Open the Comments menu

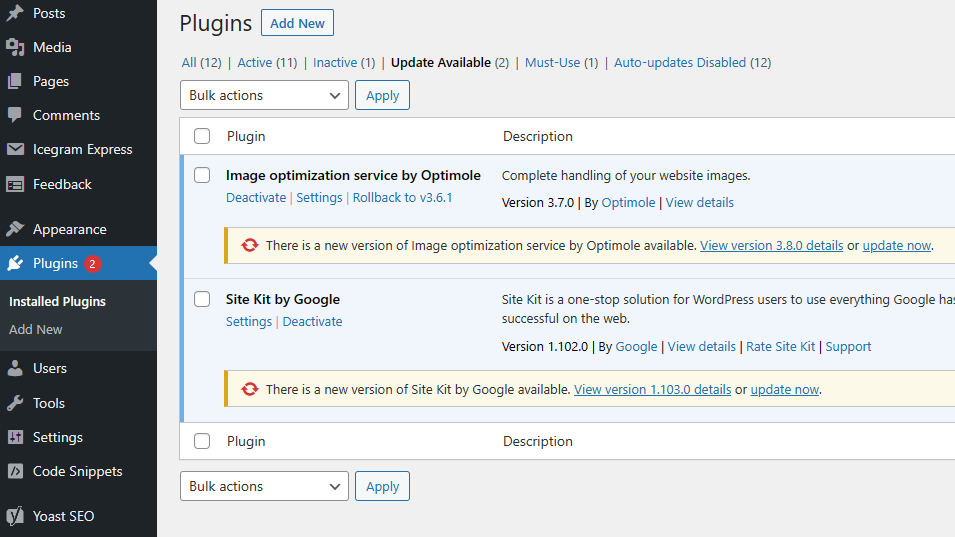click(x=66, y=115)
